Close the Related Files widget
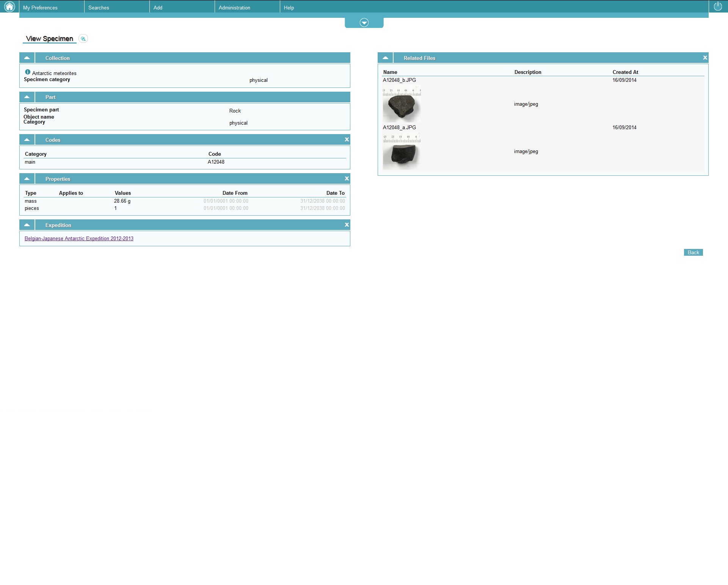 click(x=705, y=58)
